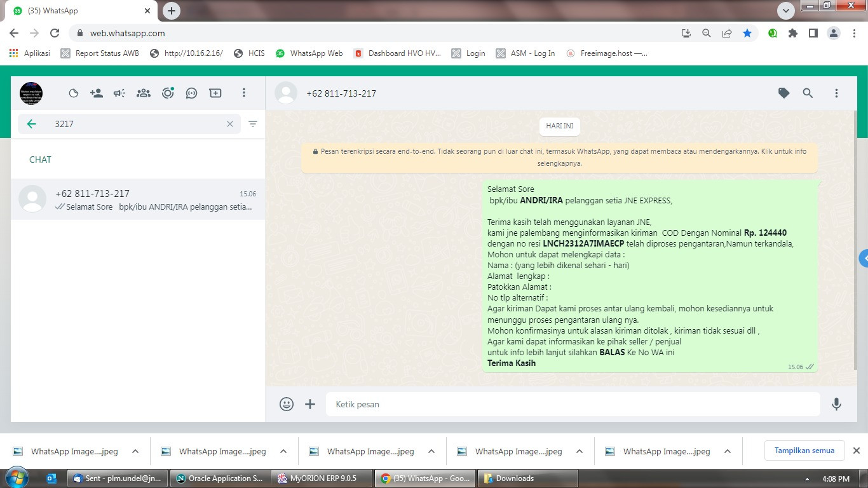
Task: Open the Aplikasi apps bookmark
Action: point(30,53)
